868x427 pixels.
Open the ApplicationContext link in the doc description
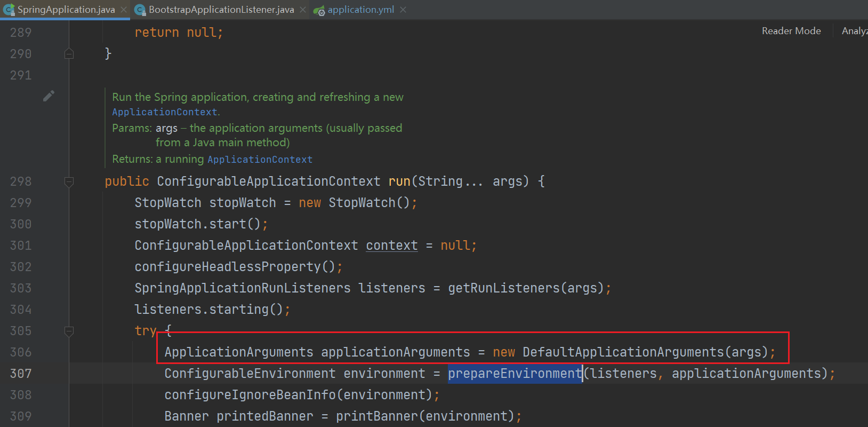click(x=164, y=112)
